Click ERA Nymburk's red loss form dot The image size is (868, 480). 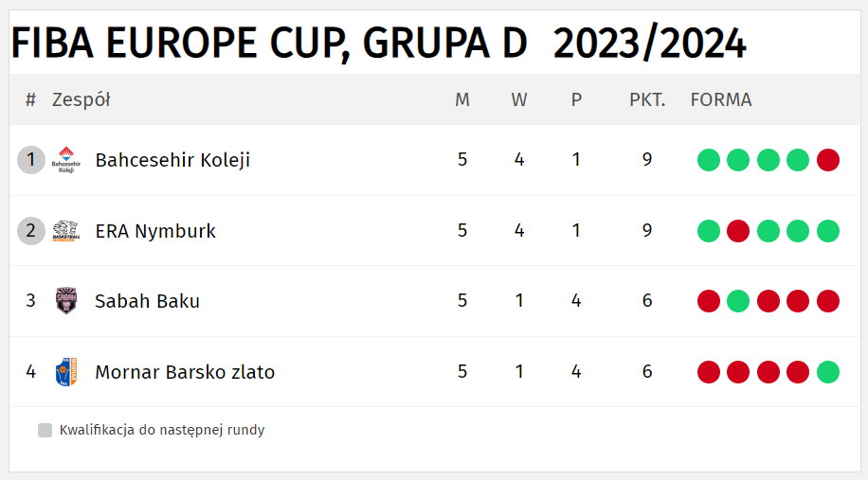738,231
